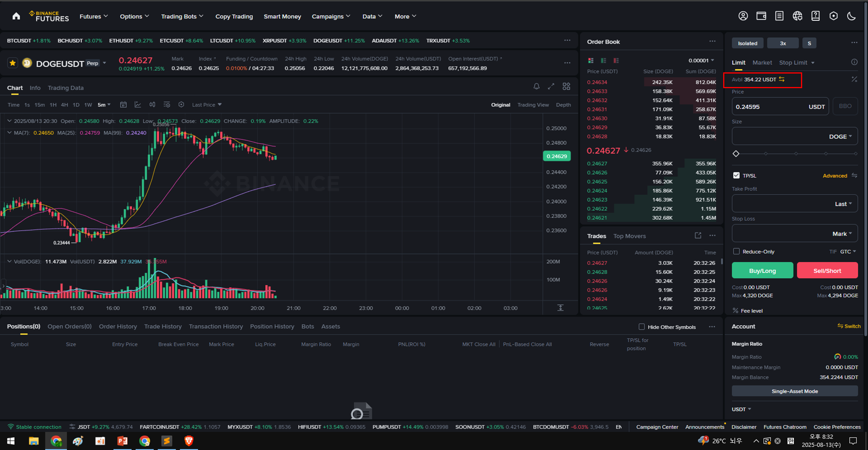868x450 pixels.
Task: Click the DOGEUSDT favorite star icon
Action: click(x=13, y=63)
